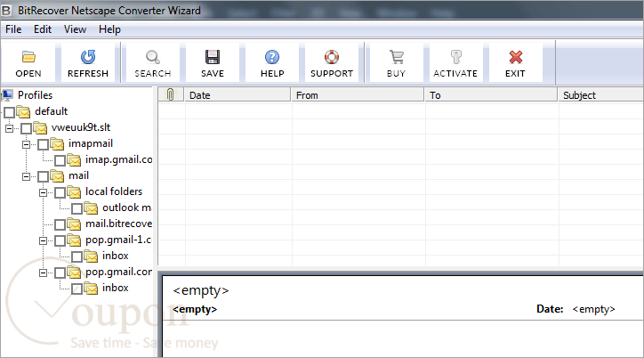Viewport: 644px width, 358px height.
Task: Click the imap.gmail.co folder icon
Action: tap(74, 160)
